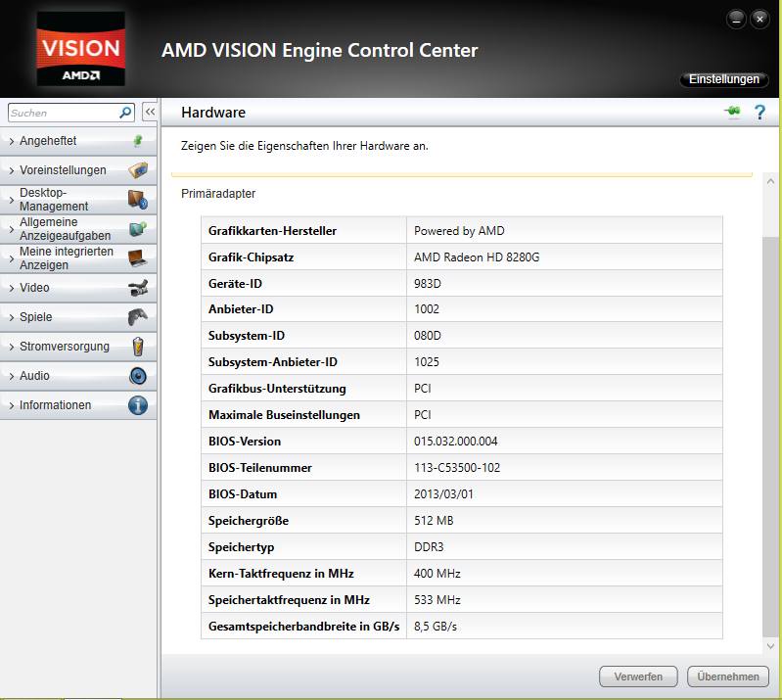Click the laptop icon for Meine integrierten Anzeigen

tap(138, 257)
